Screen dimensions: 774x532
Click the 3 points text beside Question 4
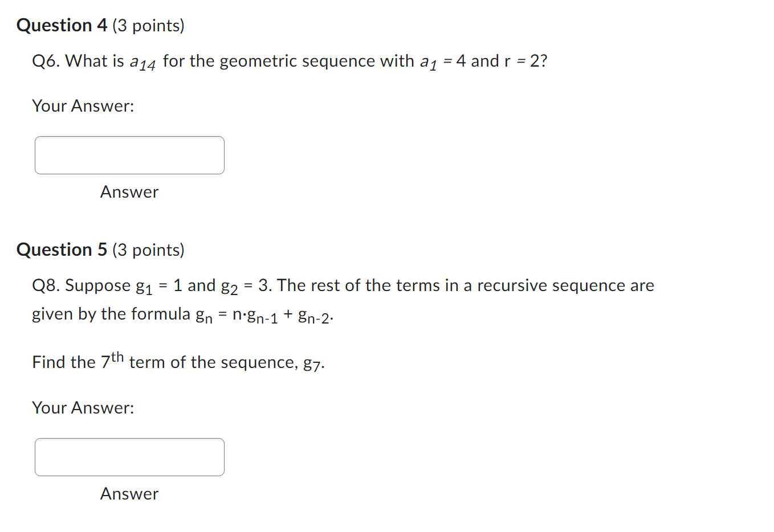click(148, 26)
